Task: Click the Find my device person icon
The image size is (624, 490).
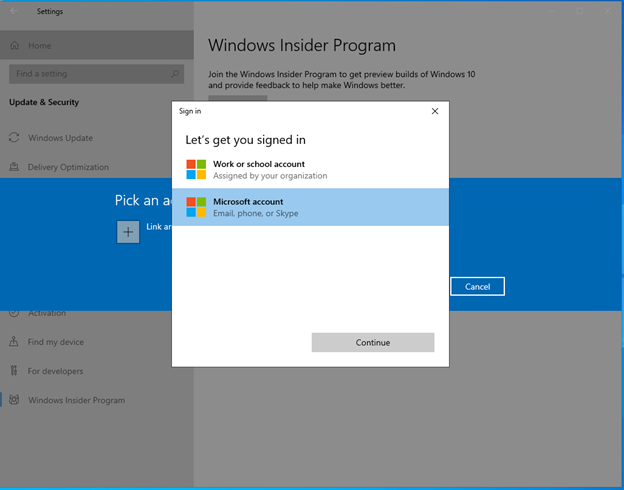Action: (14, 342)
